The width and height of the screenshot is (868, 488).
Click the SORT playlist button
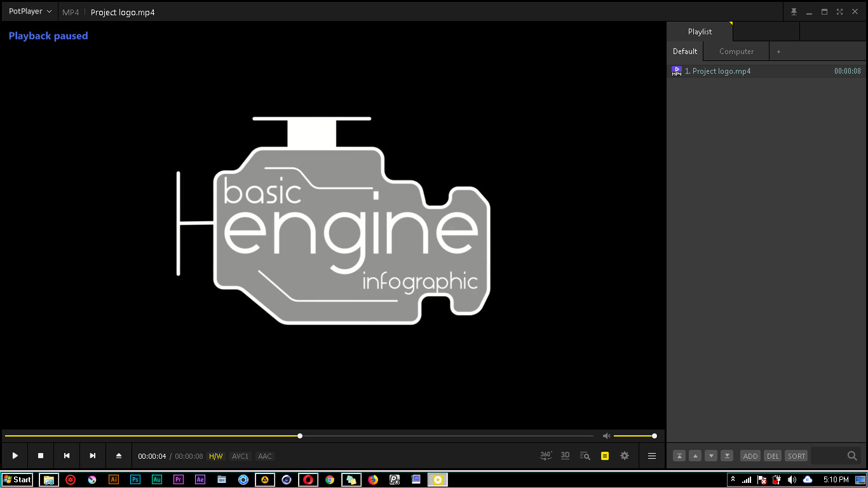(796, 456)
